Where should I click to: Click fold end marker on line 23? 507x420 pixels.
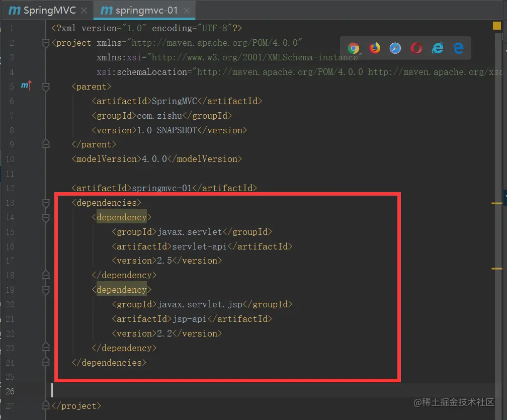coord(46,348)
